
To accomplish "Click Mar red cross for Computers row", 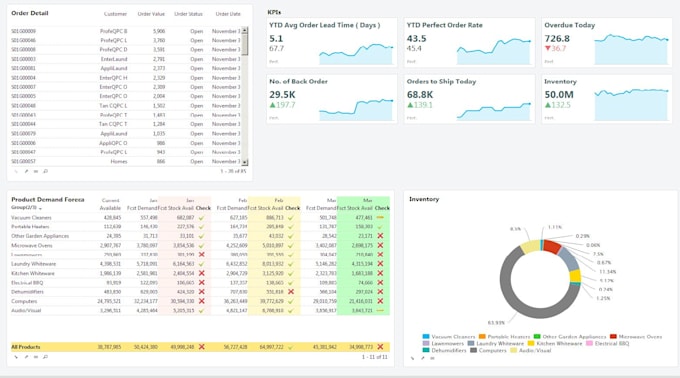I will [x=380, y=301].
